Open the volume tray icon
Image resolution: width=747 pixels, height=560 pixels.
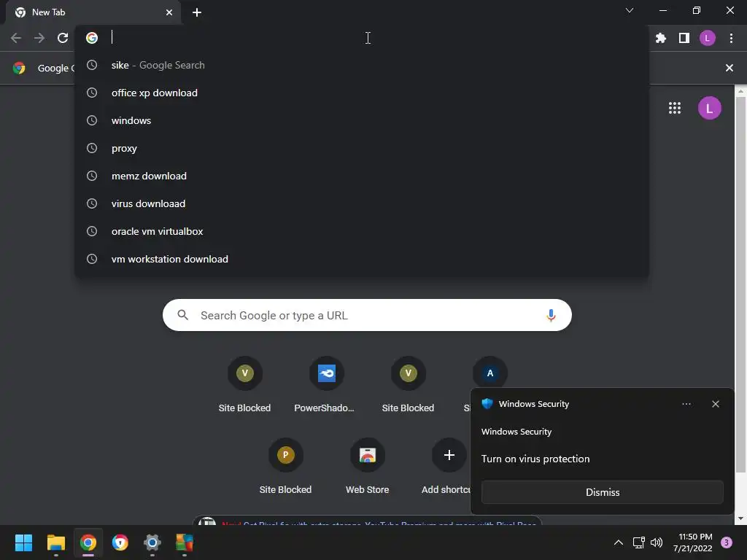[656, 542]
